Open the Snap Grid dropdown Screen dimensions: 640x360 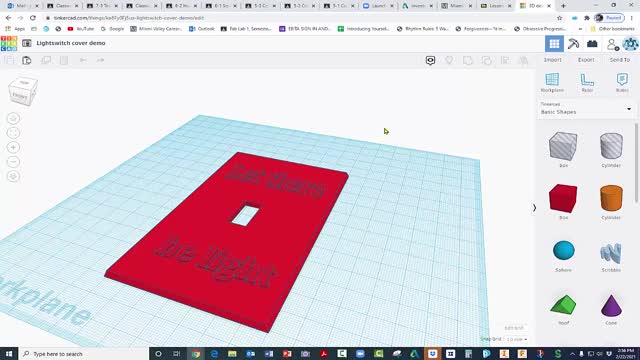516,339
